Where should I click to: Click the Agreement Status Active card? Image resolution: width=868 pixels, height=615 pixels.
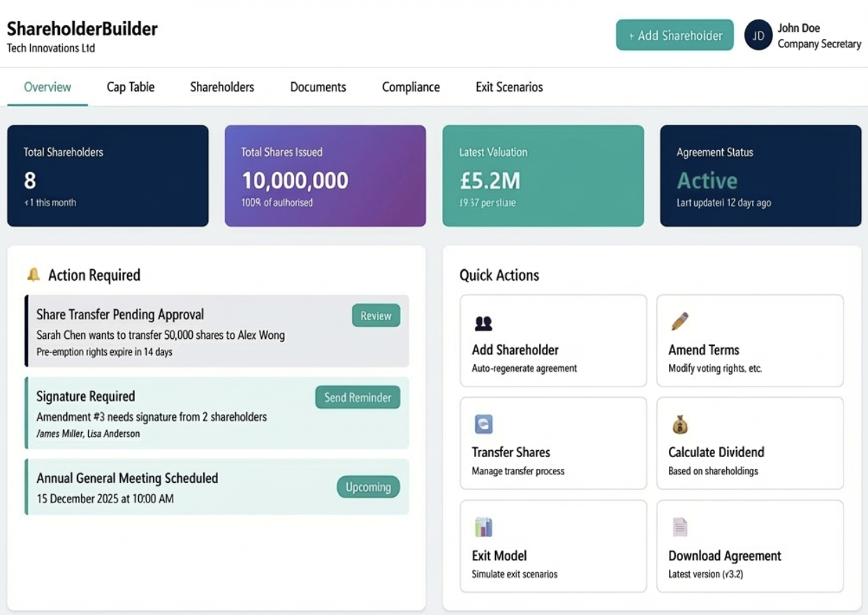pos(760,175)
